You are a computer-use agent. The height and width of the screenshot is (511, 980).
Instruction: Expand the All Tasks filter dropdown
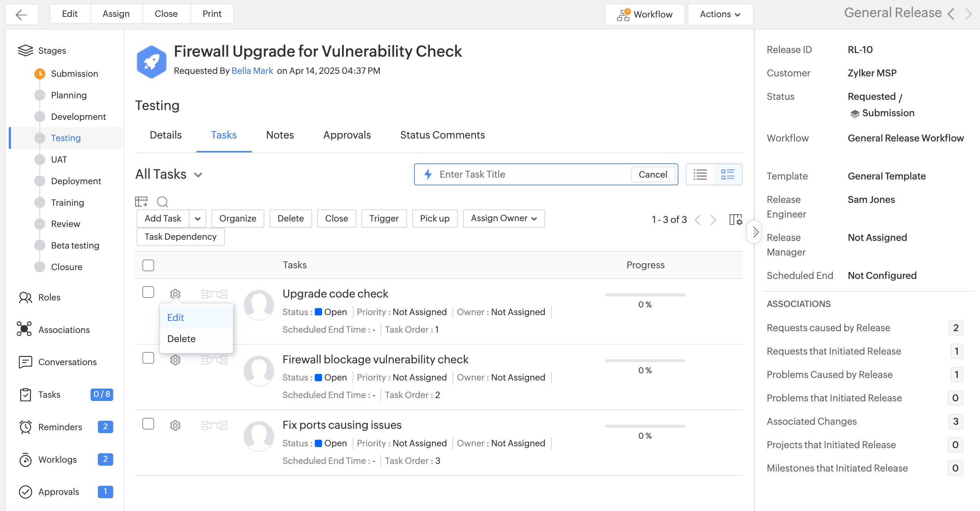click(x=198, y=175)
